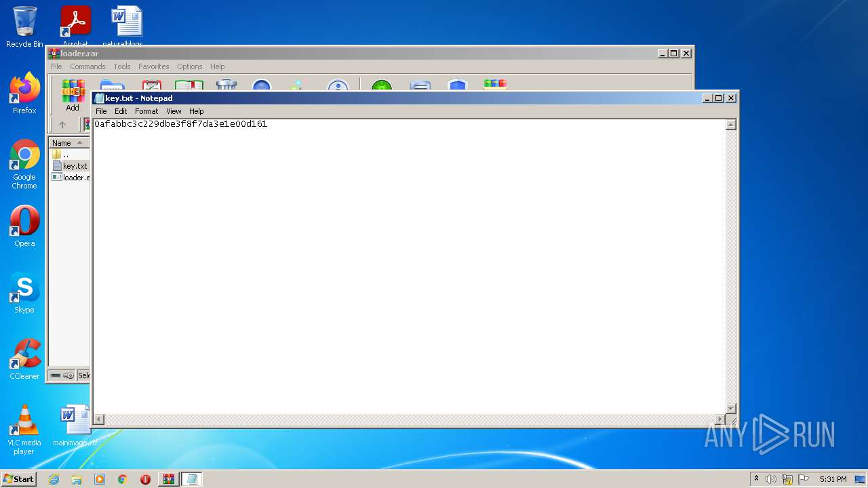
Task: Click Notepad horizontal scrollbar left arrow
Action: [x=99, y=420]
